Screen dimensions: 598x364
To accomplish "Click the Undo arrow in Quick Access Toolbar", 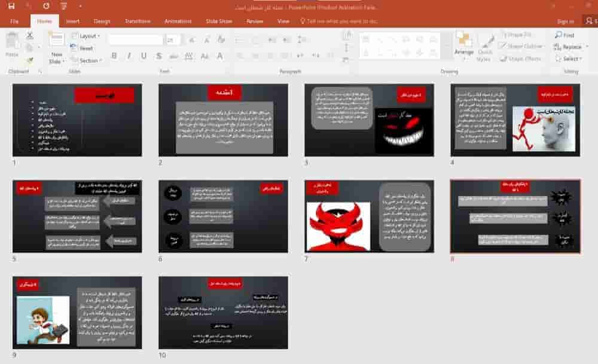I will pos(29,6).
